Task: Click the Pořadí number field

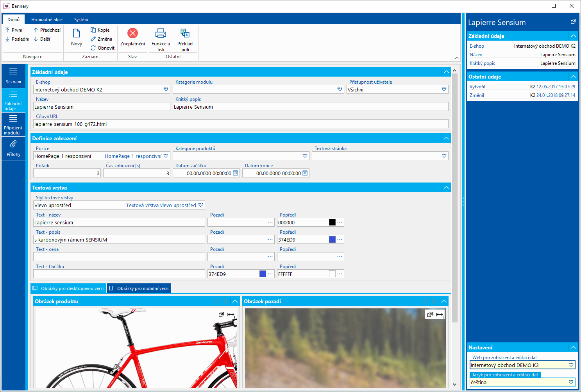Action: [x=67, y=173]
